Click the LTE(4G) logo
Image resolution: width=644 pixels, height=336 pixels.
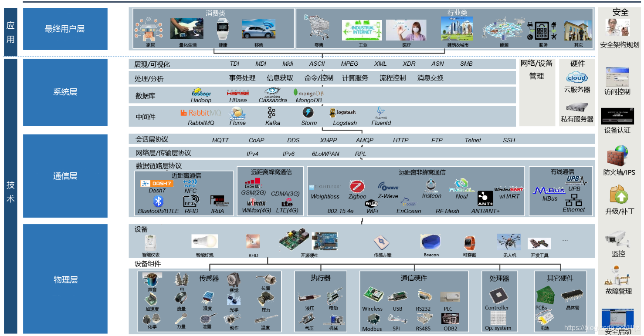[x=287, y=202]
